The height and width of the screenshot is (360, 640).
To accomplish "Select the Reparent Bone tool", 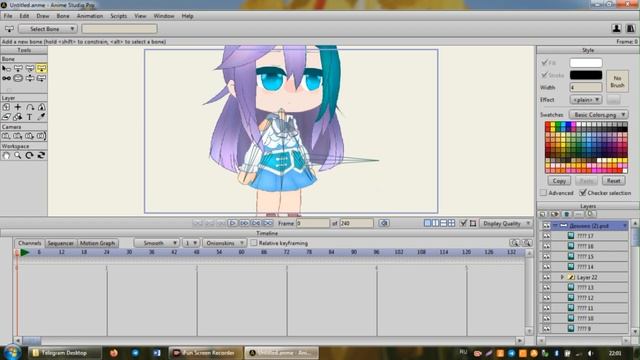I will [6, 78].
